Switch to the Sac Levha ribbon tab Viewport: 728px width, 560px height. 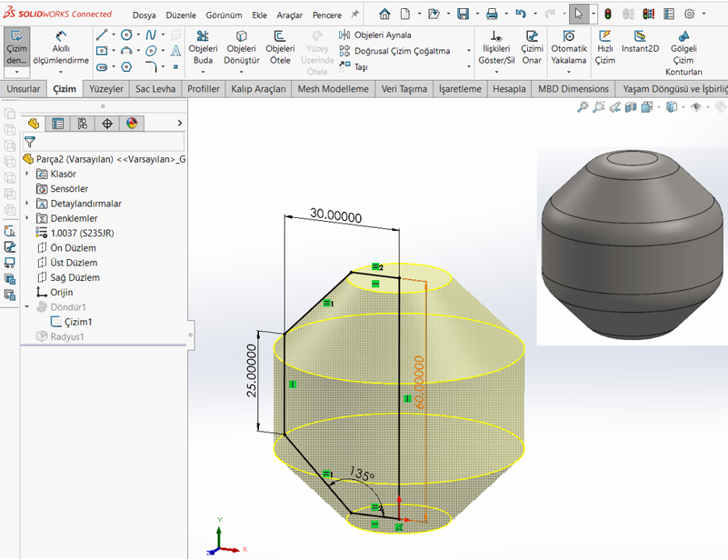tap(154, 89)
